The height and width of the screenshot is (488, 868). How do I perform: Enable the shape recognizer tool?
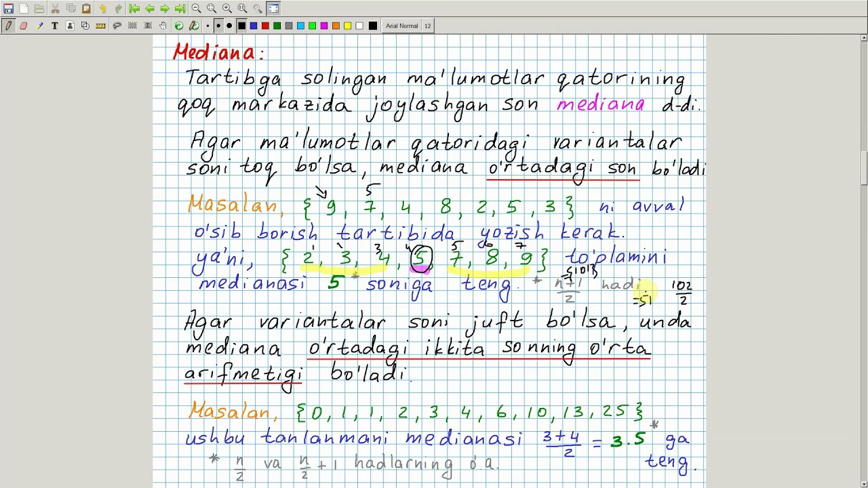85,26
